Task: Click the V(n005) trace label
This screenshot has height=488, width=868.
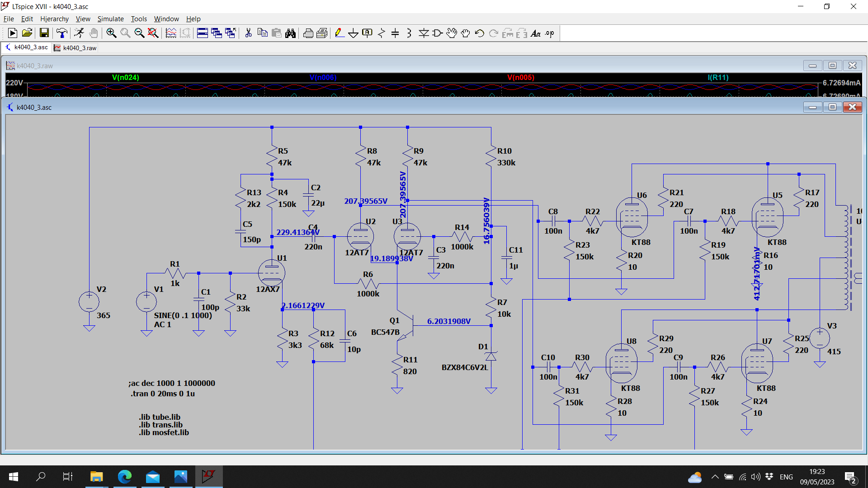Action: tap(521, 78)
